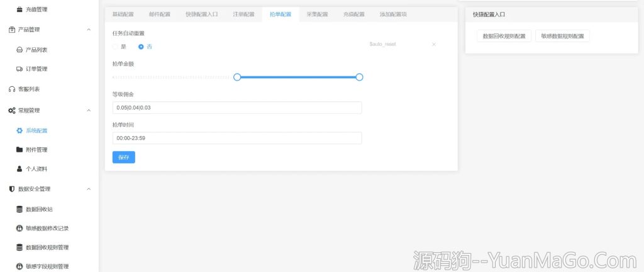The height and width of the screenshot is (272, 644).
Task: Select 否 for 任务自动重置
Action: [145, 47]
